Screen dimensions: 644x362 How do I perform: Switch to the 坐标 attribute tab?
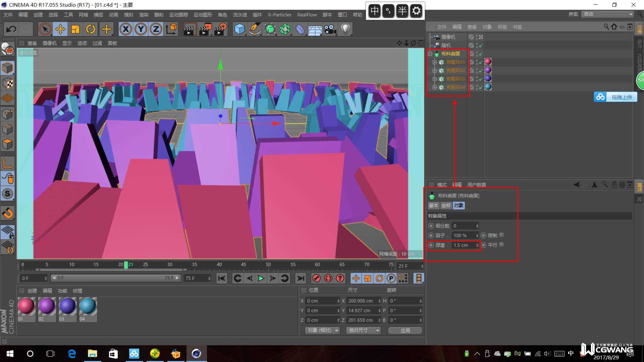click(446, 205)
